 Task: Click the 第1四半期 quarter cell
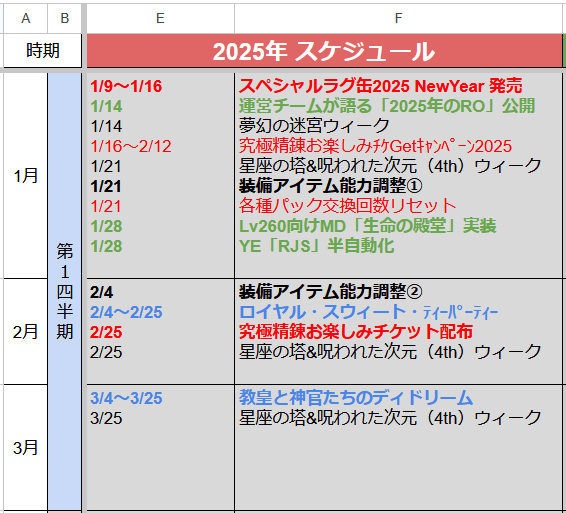click(65, 291)
